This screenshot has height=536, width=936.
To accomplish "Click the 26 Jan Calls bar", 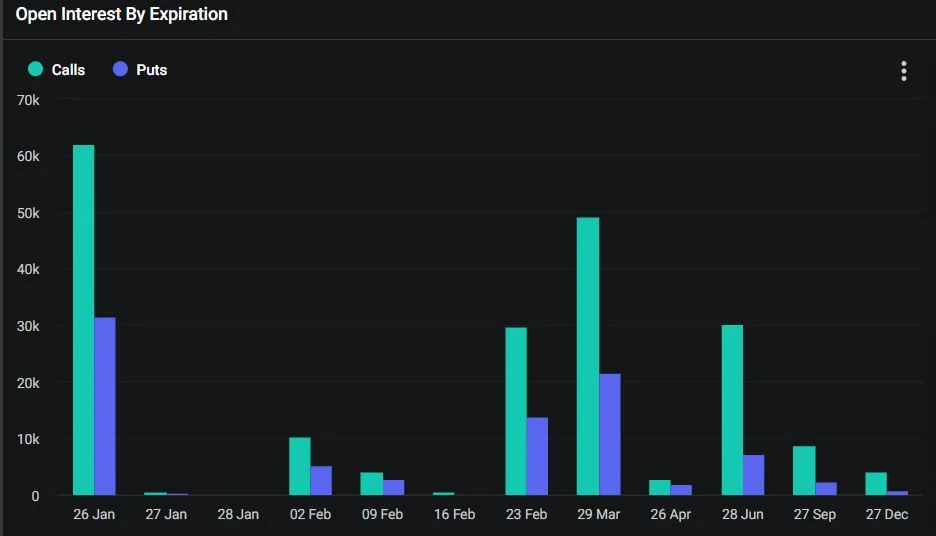I will (x=84, y=320).
